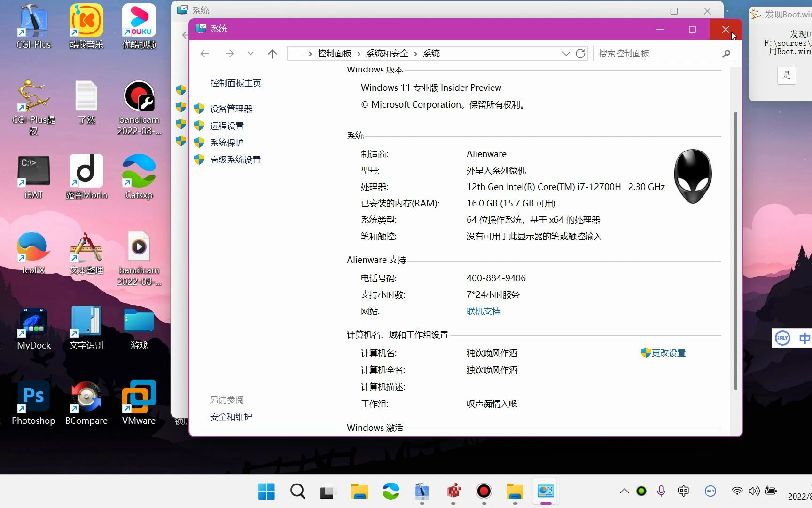Click the microphone icon in system tray
This screenshot has width=812, height=508.
(x=661, y=491)
